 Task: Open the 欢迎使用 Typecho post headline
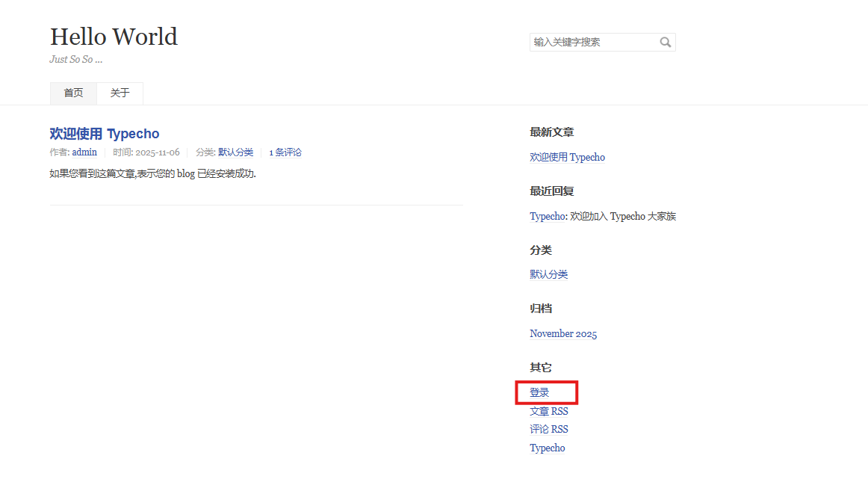tap(105, 134)
